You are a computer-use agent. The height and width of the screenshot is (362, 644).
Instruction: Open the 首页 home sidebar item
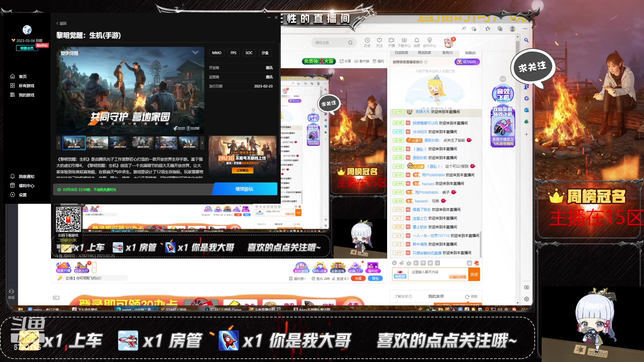(x=19, y=76)
